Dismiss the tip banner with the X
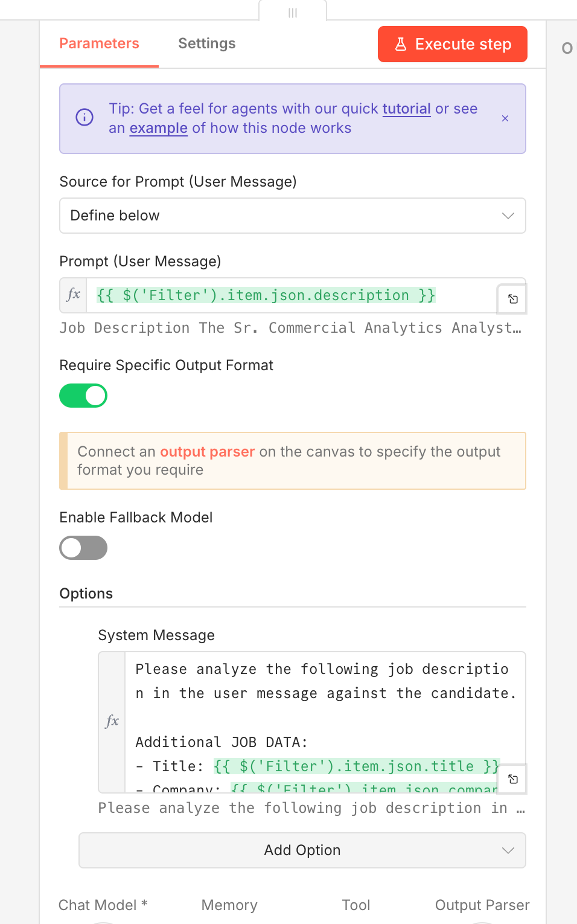This screenshot has height=924, width=577. click(x=505, y=118)
